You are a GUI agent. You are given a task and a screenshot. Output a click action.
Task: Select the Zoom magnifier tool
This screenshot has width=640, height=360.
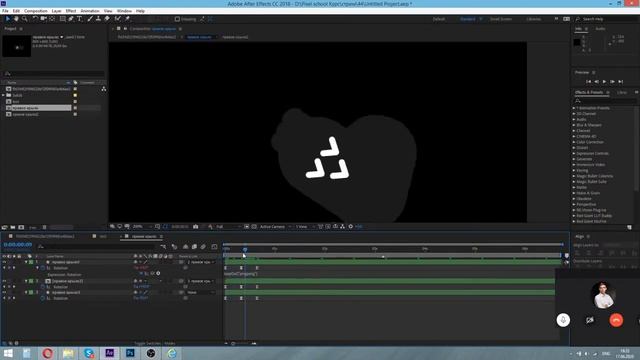(24, 19)
